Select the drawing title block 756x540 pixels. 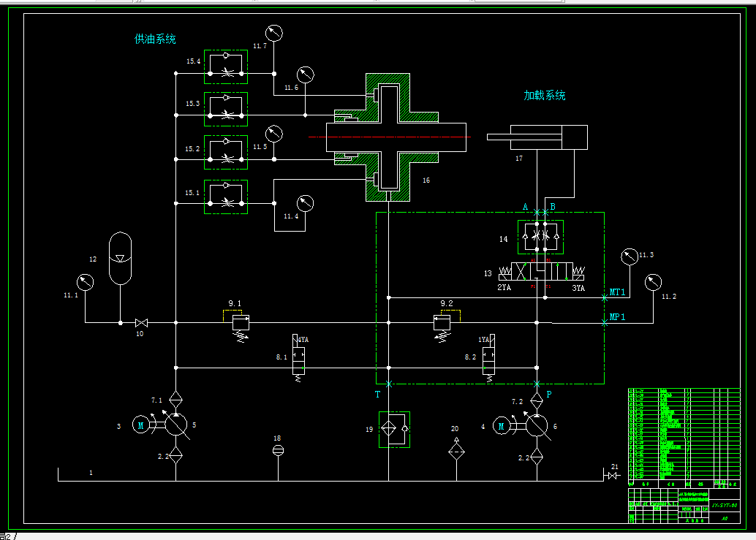coord(684,506)
